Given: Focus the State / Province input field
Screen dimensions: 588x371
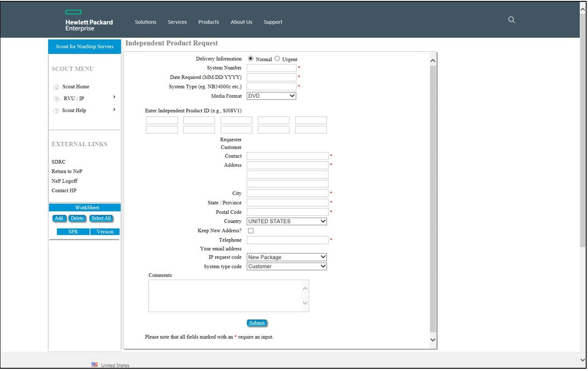Looking at the screenshot, I should click(x=287, y=203).
